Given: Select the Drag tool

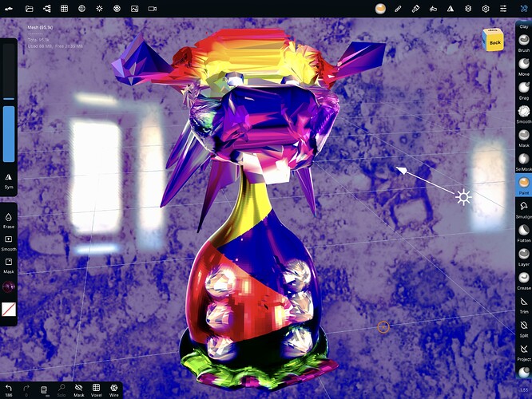Looking at the screenshot, I should (524, 90).
